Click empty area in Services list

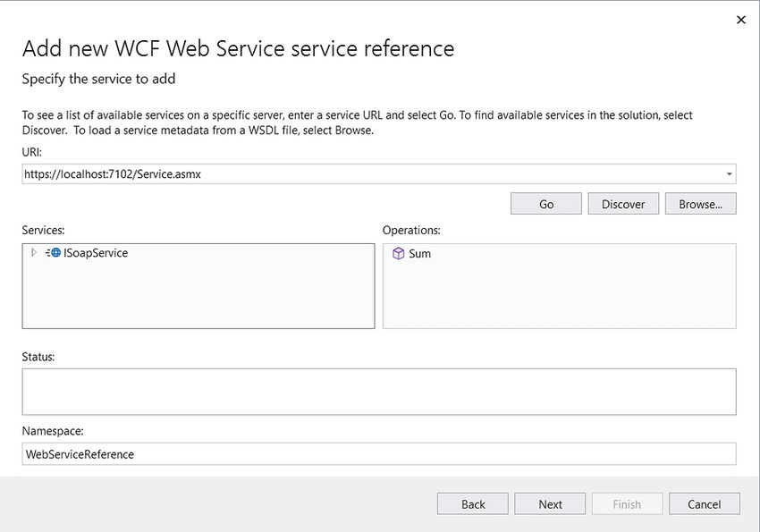click(197, 300)
